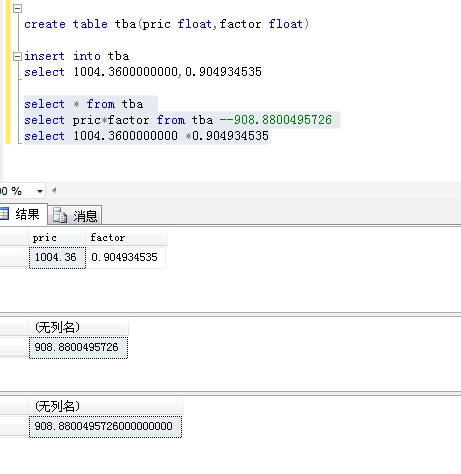Select the second grid's 无列名 header
The image size is (461, 474).
click(79, 327)
